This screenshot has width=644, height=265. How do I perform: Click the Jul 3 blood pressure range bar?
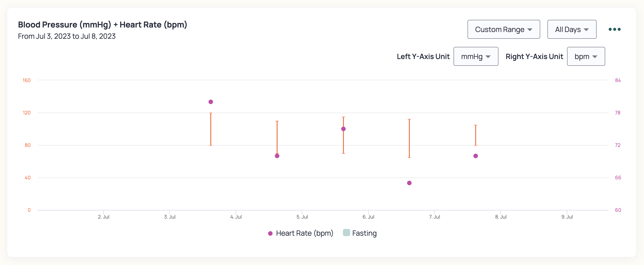point(211,129)
